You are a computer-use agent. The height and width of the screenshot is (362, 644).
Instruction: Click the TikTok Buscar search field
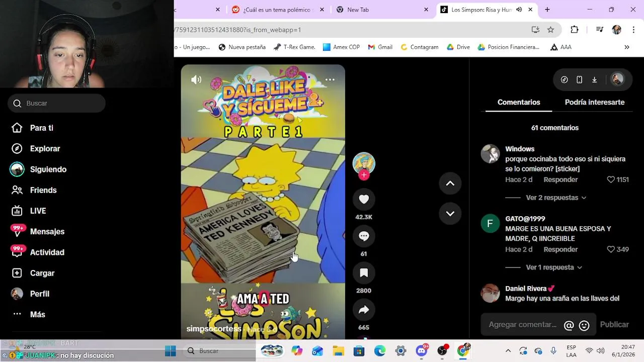click(56, 103)
